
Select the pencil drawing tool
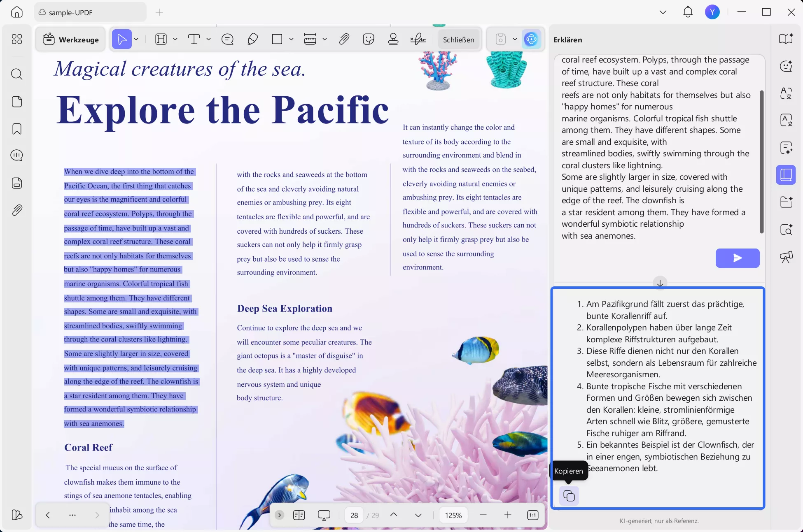pyautogui.click(x=252, y=39)
